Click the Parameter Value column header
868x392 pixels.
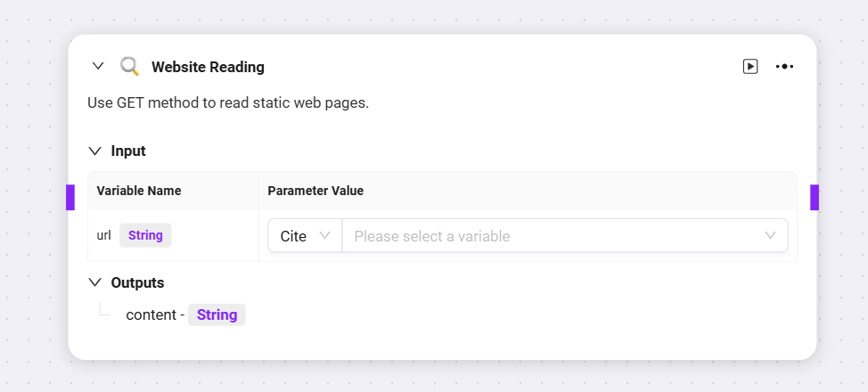tap(315, 191)
